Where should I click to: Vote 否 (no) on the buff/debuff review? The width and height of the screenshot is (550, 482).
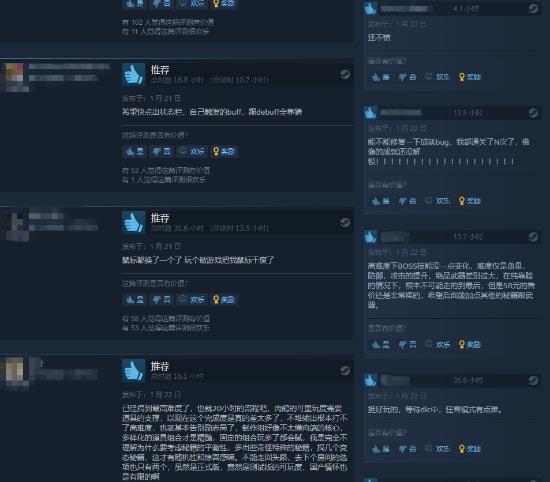pos(161,152)
